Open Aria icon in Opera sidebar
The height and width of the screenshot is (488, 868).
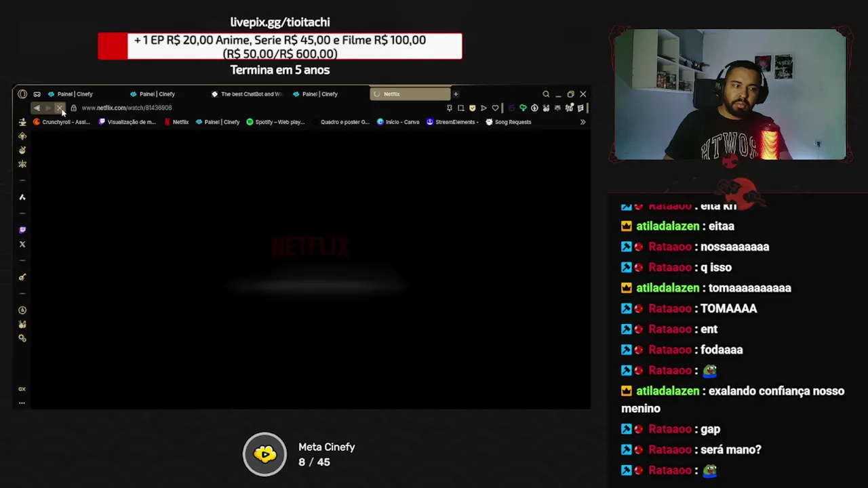coord(22,197)
